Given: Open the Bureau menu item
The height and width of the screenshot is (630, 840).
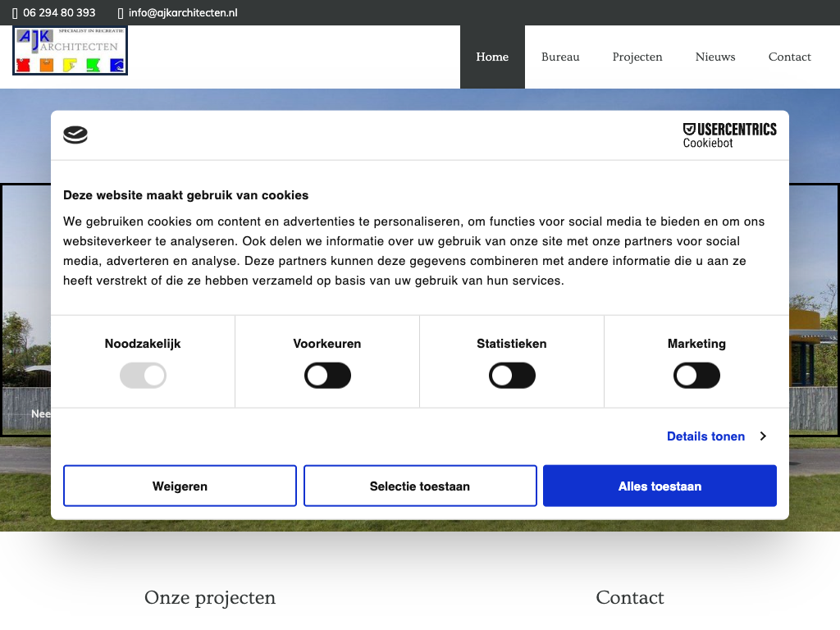Looking at the screenshot, I should pyautogui.click(x=560, y=57).
